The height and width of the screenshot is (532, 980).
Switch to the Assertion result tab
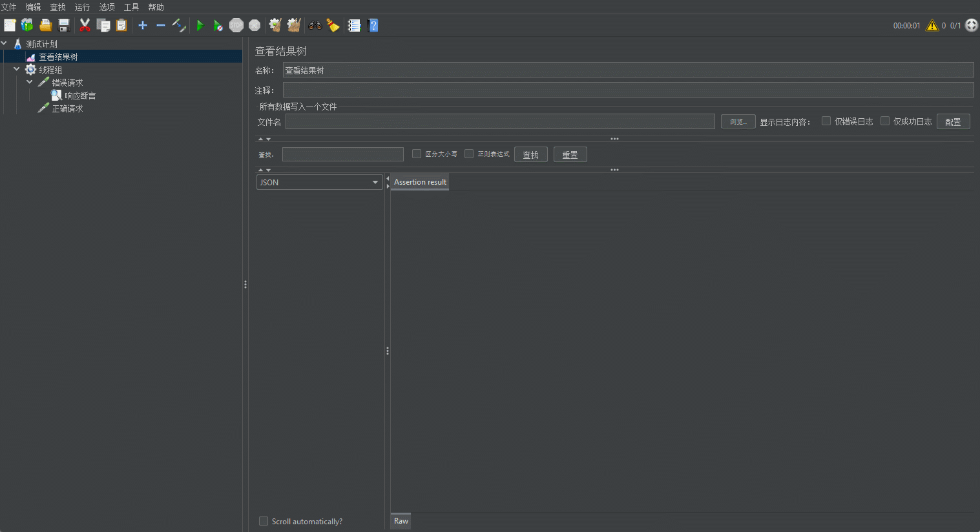pyautogui.click(x=420, y=182)
